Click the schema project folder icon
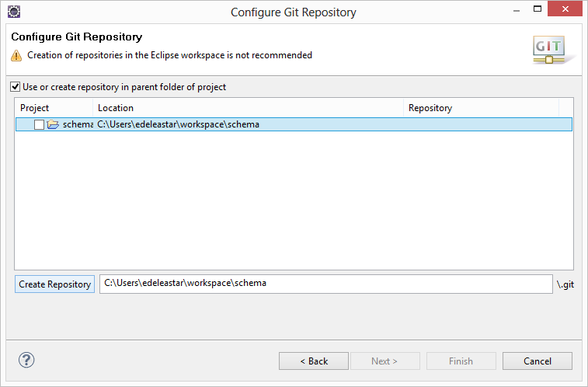The height and width of the screenshot is (387, 588). (x=53, y=124)
